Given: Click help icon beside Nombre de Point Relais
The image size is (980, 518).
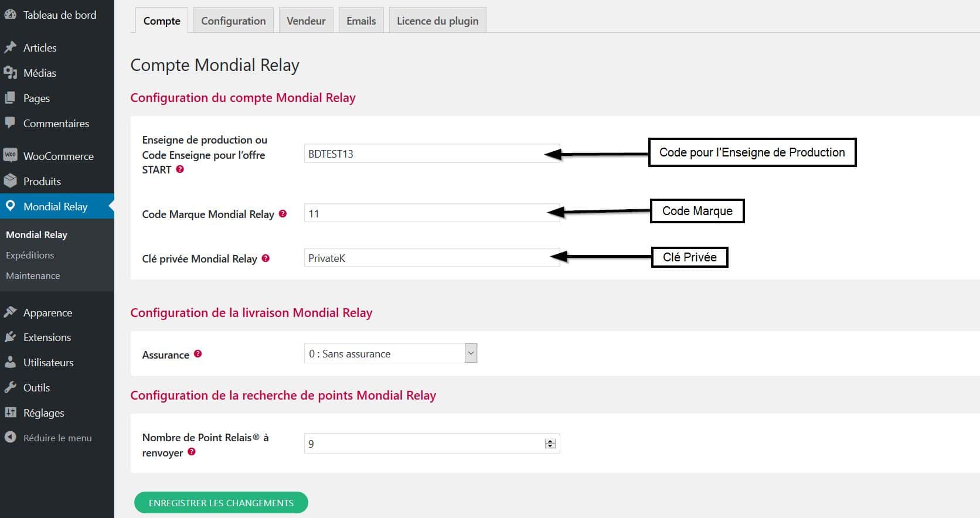Looking at the screenshot, I should click(x=191, y=452).
